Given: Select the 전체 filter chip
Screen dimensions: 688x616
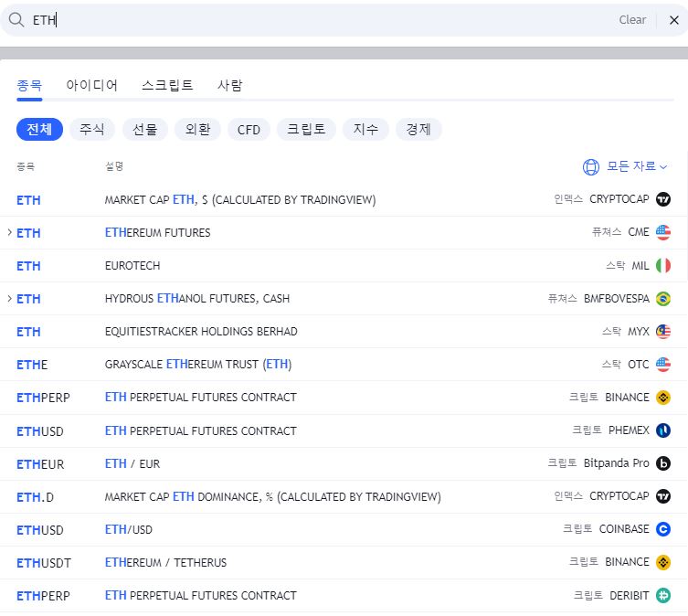Looking at the screenshot, I should click(x=39, y=130).
